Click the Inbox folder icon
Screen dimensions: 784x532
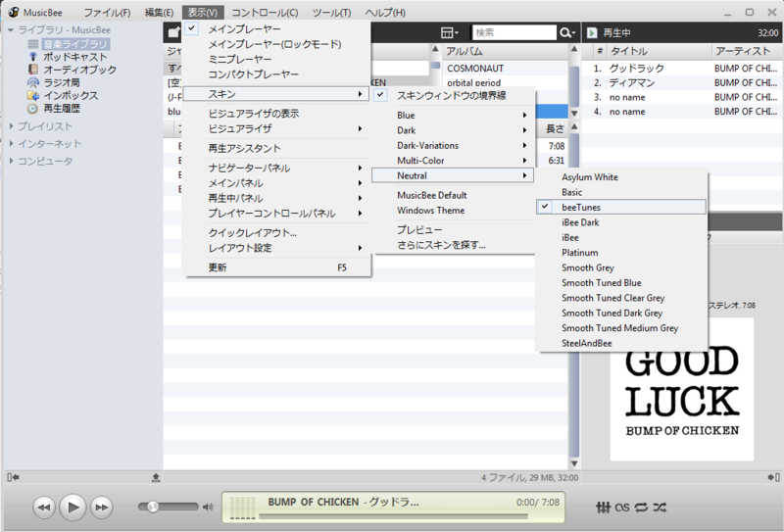click(x=33, y=95)
